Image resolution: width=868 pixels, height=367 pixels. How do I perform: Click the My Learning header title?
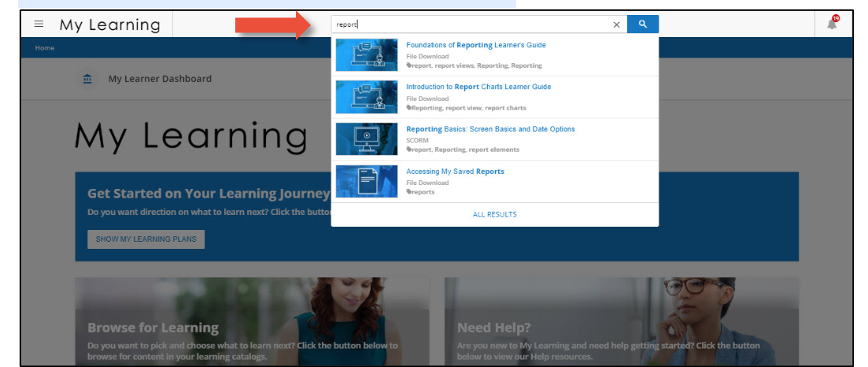109,25
